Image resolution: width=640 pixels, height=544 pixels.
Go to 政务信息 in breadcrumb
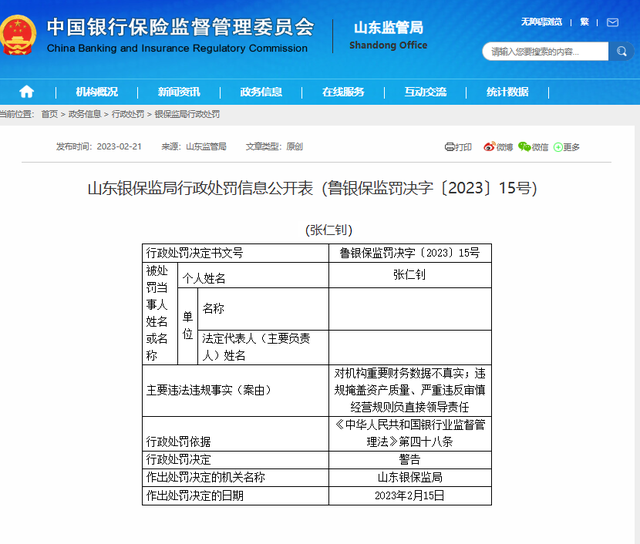pos(84,114)
